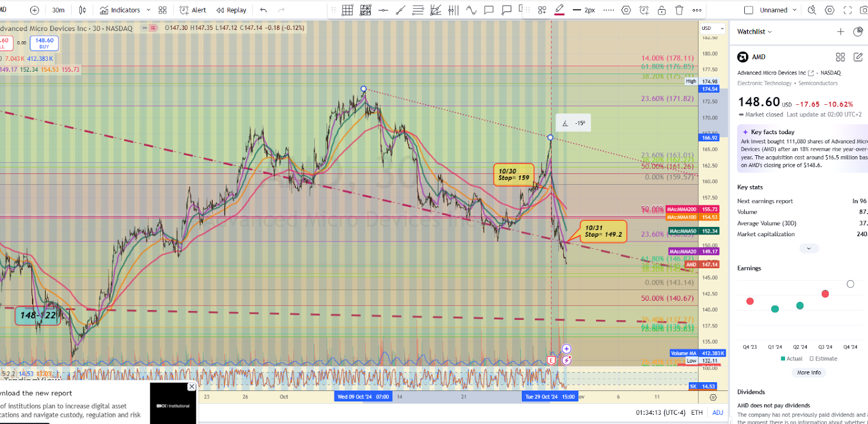
Task: Toggle lock on the selected drawing
Action: [x=662, y=10]
